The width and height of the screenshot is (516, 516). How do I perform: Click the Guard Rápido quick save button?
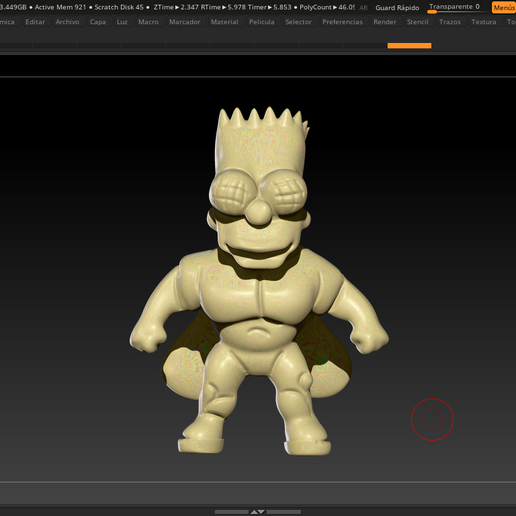coord(397,7)
